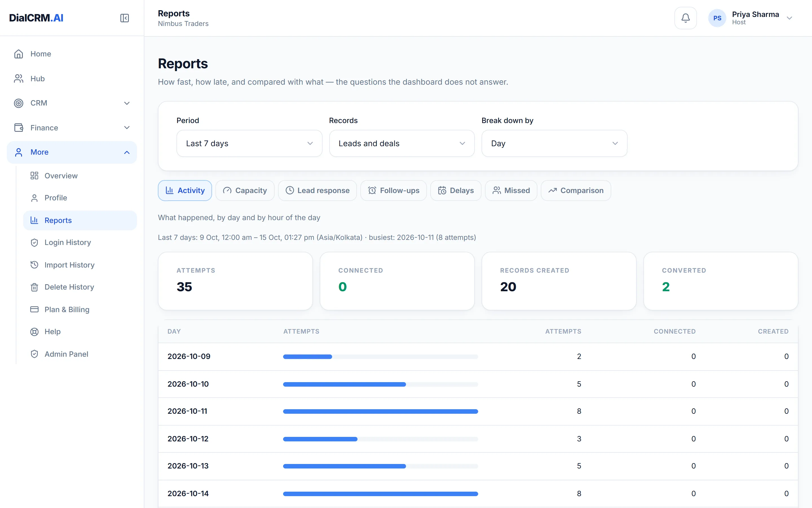The height and width of the screenshot is (508, 812).
Task: Click the attempts bar for 2026-10-11
Action: click(x=381, y=411)
